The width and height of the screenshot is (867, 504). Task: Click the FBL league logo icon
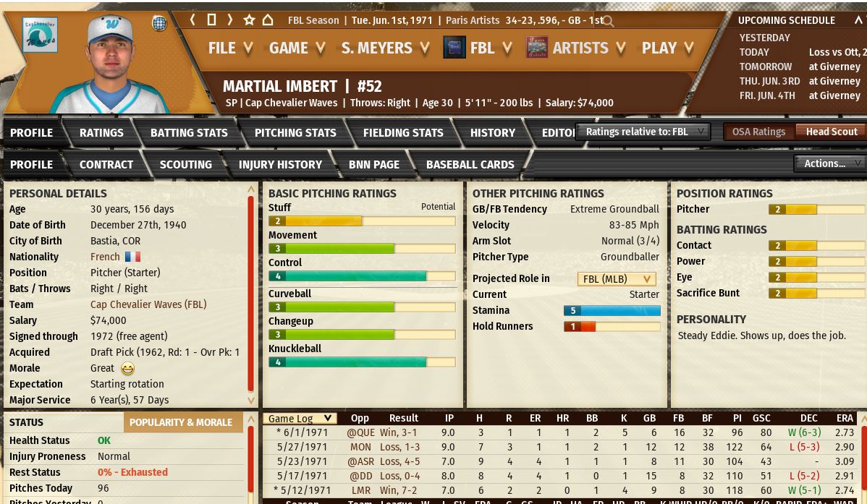tap(454, 48)
